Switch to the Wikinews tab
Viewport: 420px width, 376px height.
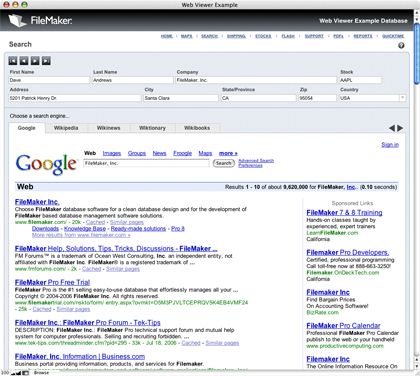click(x=109, y=128)
